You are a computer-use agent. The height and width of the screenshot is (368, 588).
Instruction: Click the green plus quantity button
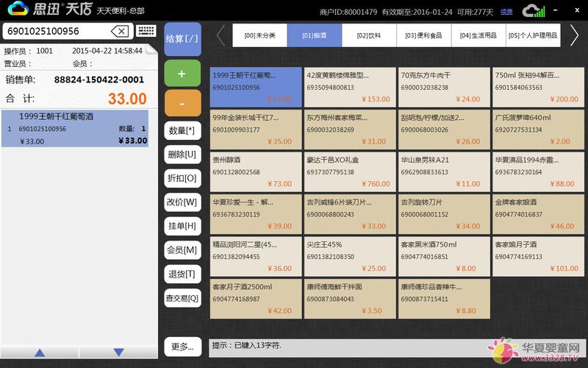[182, 74]
